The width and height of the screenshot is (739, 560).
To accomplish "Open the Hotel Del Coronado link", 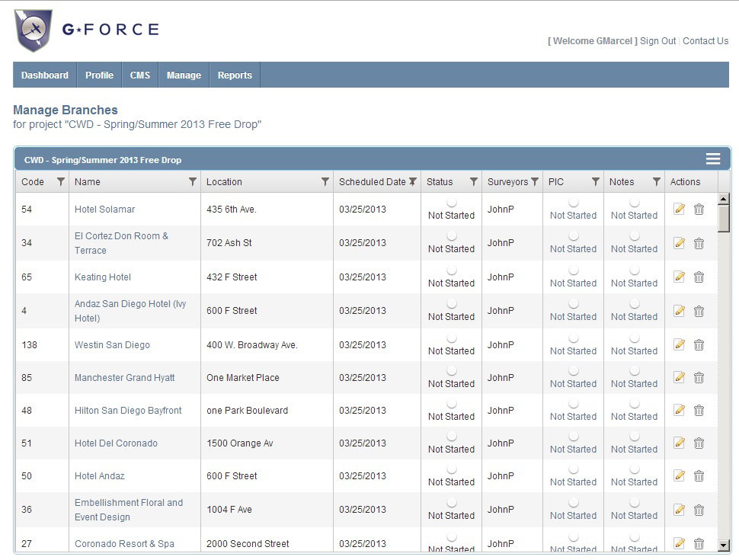I will coord(116,443).
